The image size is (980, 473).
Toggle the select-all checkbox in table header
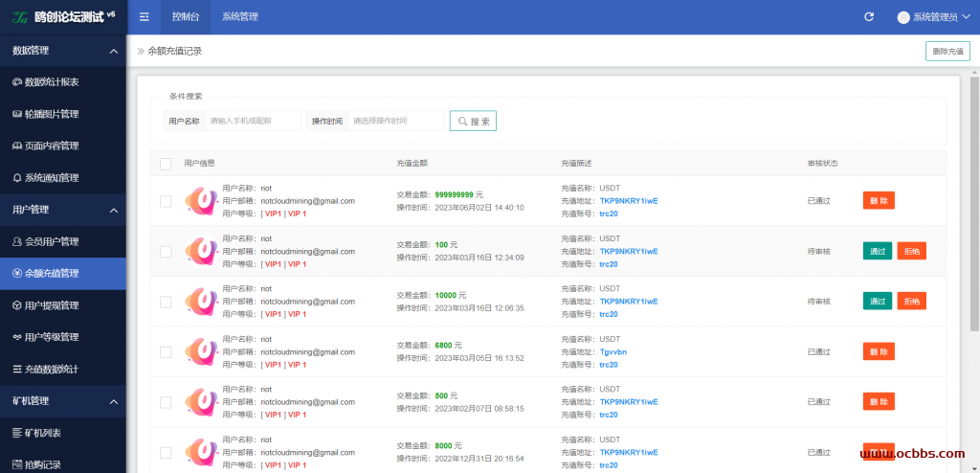(x=166, y=164)
